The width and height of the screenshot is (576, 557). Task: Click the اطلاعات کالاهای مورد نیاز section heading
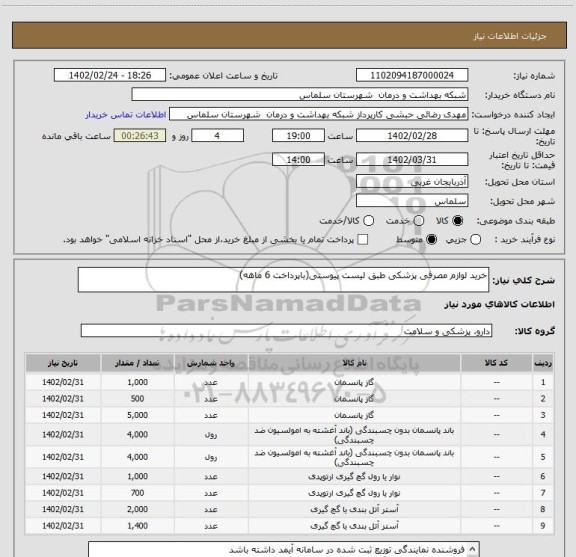click(500, 305)
